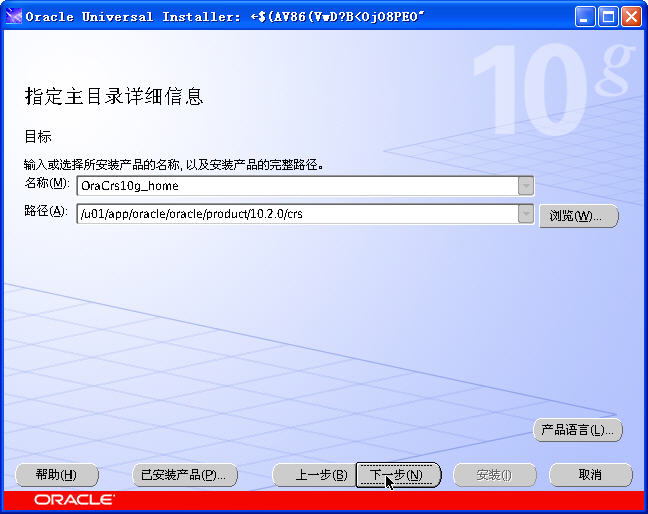Open 产品语言(L)... product languages

578,430
